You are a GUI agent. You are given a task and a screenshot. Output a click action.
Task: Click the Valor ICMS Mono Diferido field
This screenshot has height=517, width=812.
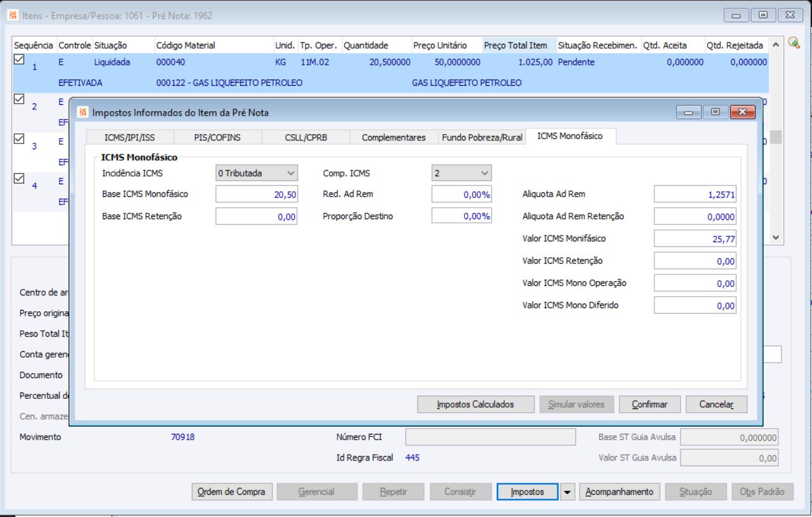[695, 305]
